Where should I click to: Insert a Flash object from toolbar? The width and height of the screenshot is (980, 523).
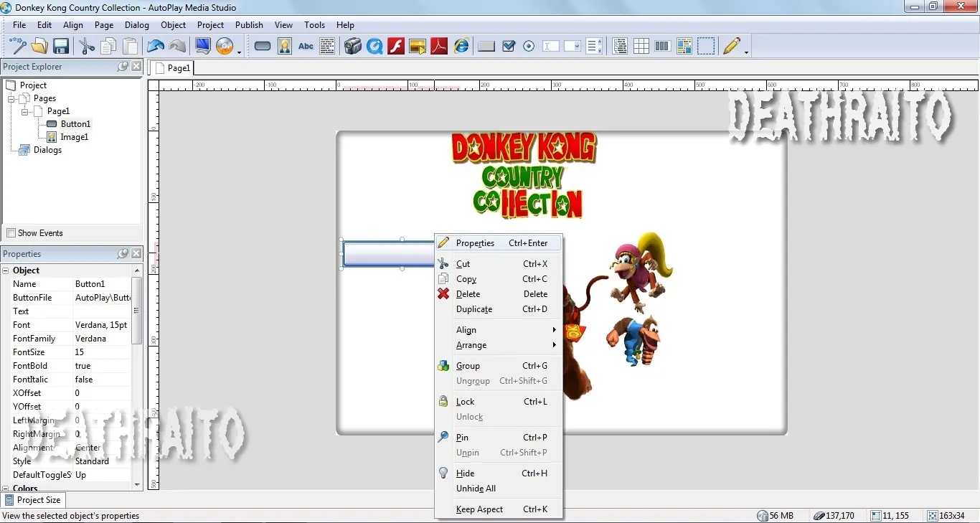tap(396, 47)
